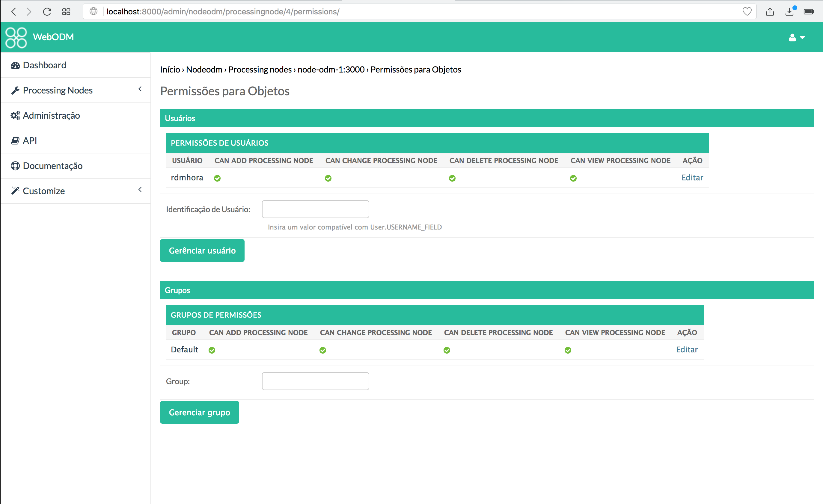Screen dimensions: 823x504
Task: Click rdmhora's check under CAN VIEW PROCESSING NODE
Action: click(573, 178)
